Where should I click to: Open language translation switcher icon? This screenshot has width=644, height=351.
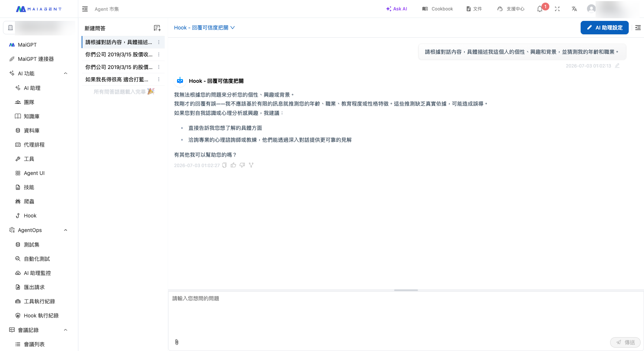[x=574, y=9]
